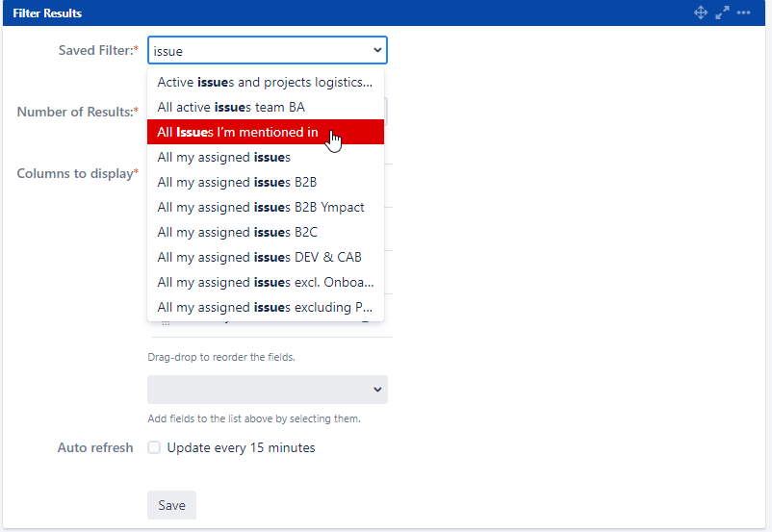Choose All my assigned issues DEV & CAB
The height and width of the screenshot is (532, 772).
coord(266,257)
